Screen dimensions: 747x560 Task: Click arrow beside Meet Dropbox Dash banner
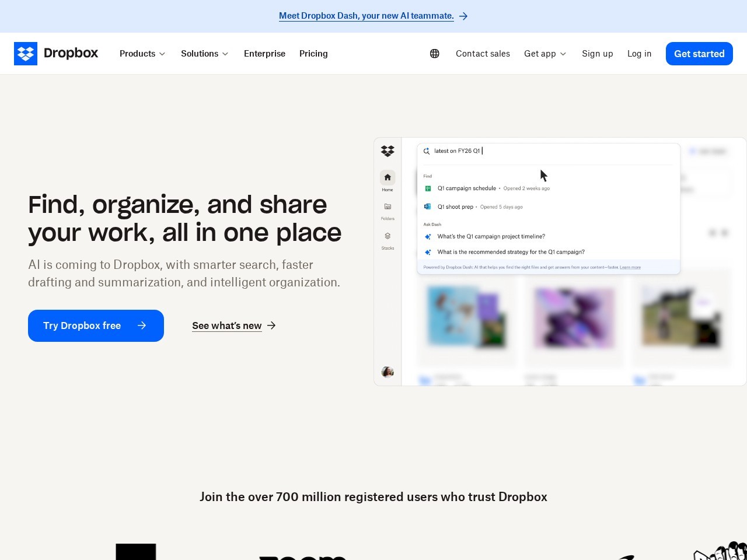463,16
